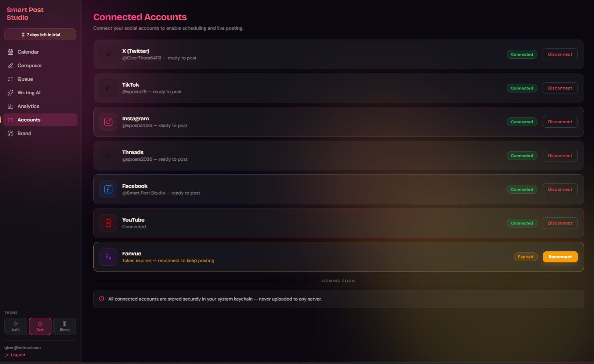
Task: Click the Instagram platform icon
Action: 108,122
